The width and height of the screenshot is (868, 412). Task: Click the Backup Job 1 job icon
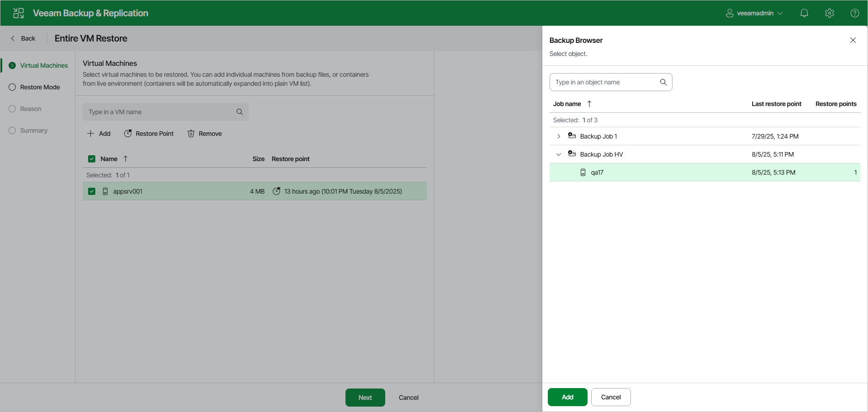[572, 136]
